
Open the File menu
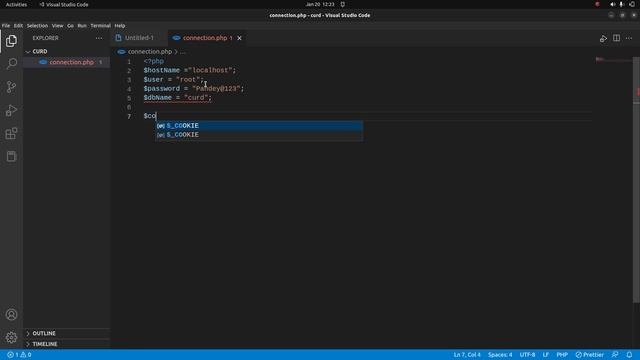pyautogui.click(x=6, y=25)
